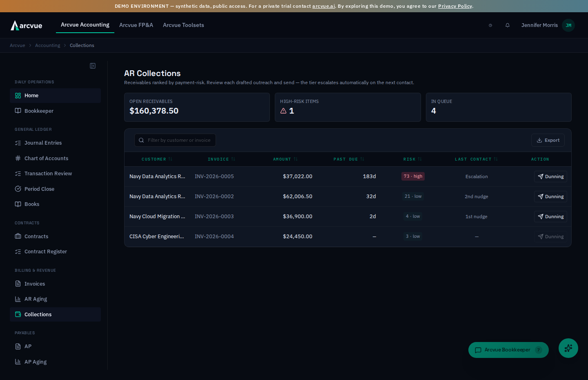The width and height of the screenshot is (588, 380).
Task: Open the Arcvue Bookkeeper chat button
Action: pos(508,350)
